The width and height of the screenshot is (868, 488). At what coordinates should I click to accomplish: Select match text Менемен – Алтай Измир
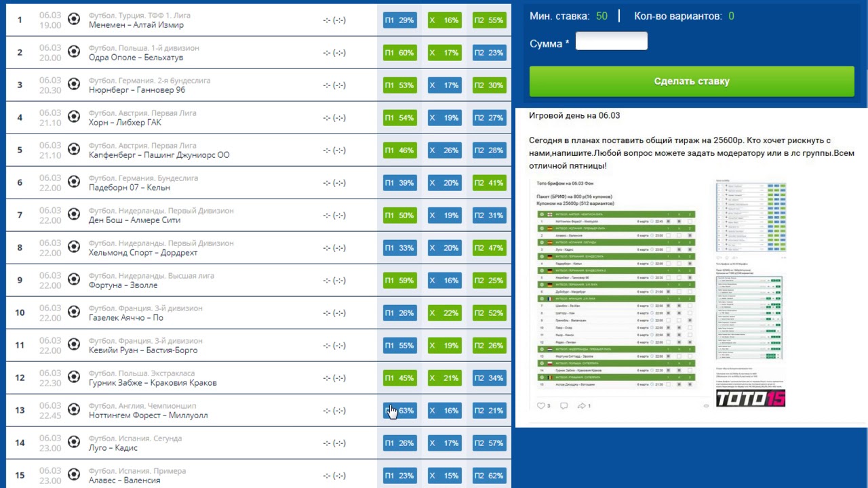pyautogui.click(x=136, y=25)
